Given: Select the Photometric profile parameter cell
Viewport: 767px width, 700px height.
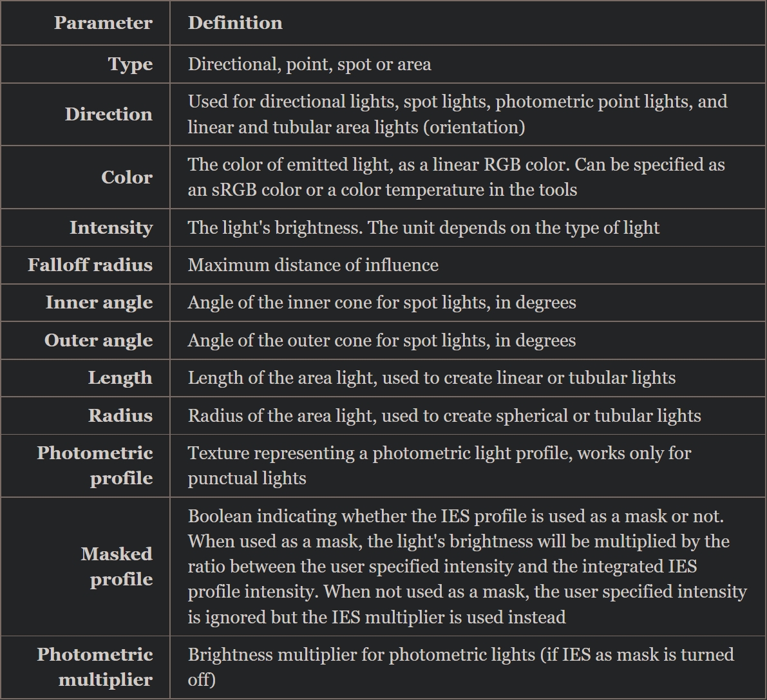Looking at the screenshot, I should [95, 466].
